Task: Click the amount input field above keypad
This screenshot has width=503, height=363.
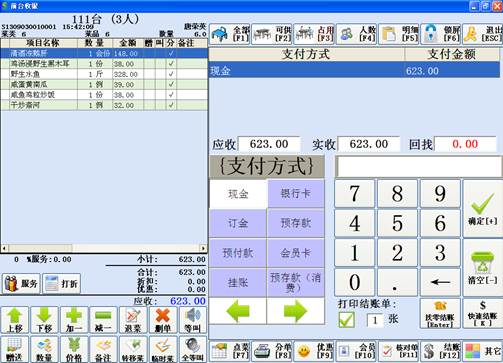Action: click(x=419, y=166)
